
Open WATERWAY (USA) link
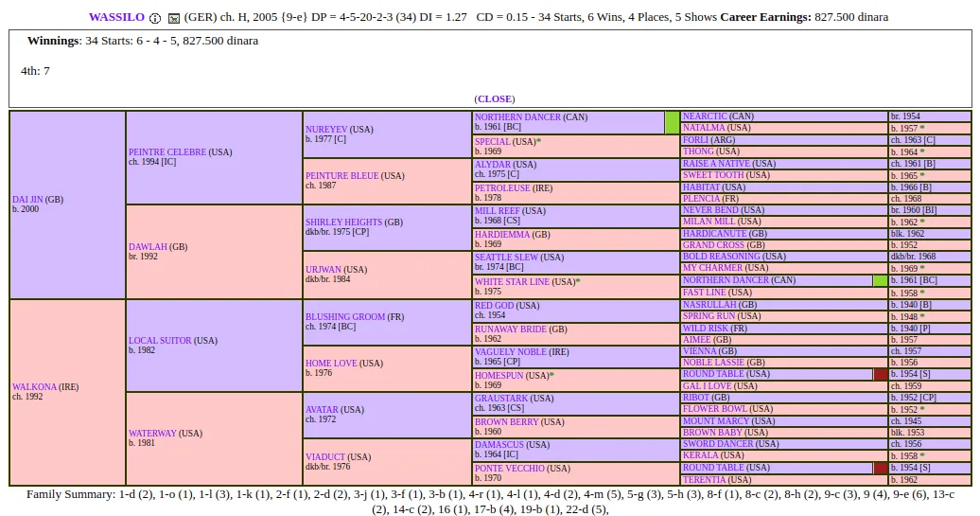point(152,434)
